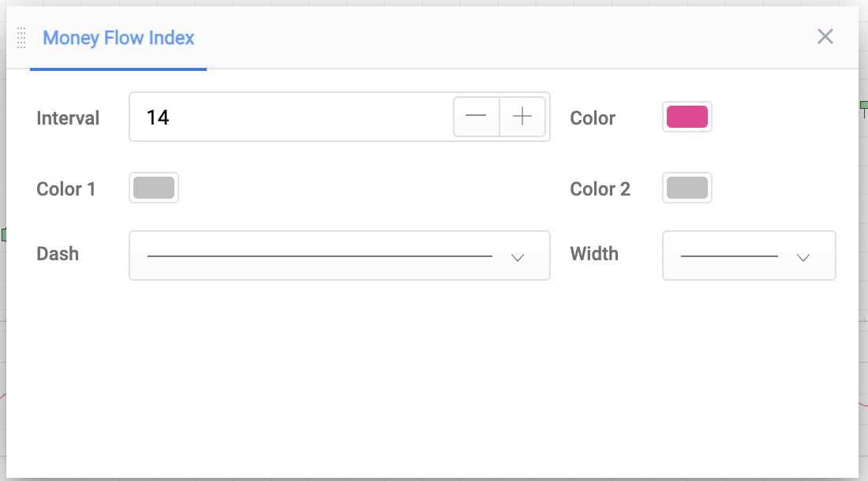
Task: Open the pink Color swatch picker
Action: [x=687, y=117]
